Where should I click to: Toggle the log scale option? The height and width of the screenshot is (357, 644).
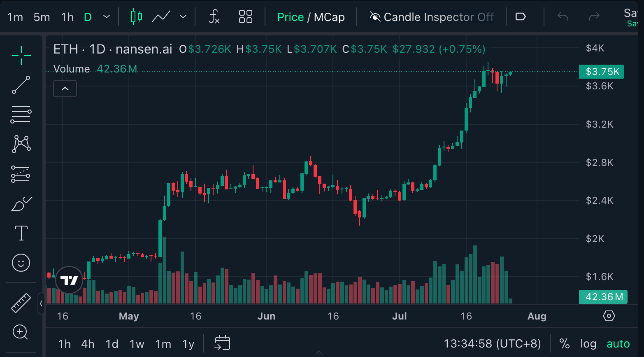click(x=588, y=344)
